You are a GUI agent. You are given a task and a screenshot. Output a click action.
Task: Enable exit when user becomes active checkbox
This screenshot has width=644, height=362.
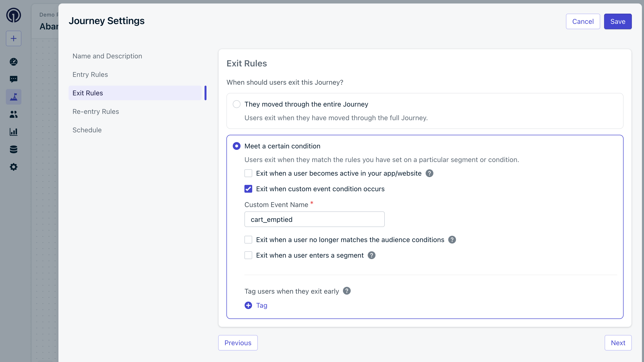point(248,173)
